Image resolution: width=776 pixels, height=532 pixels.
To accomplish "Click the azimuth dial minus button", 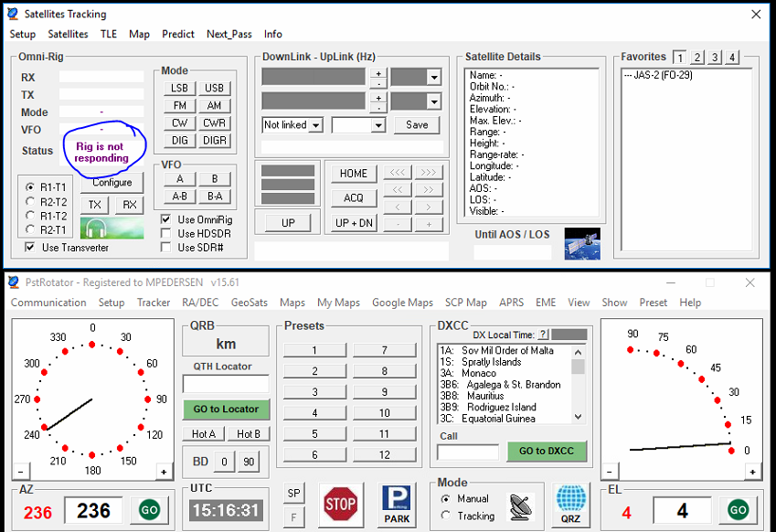I will [x=21, y=471].
